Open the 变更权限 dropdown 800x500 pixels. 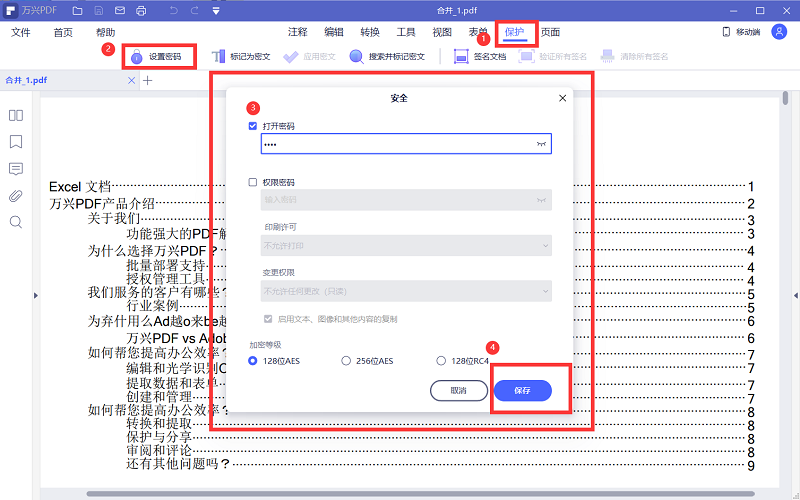point(406,291)
